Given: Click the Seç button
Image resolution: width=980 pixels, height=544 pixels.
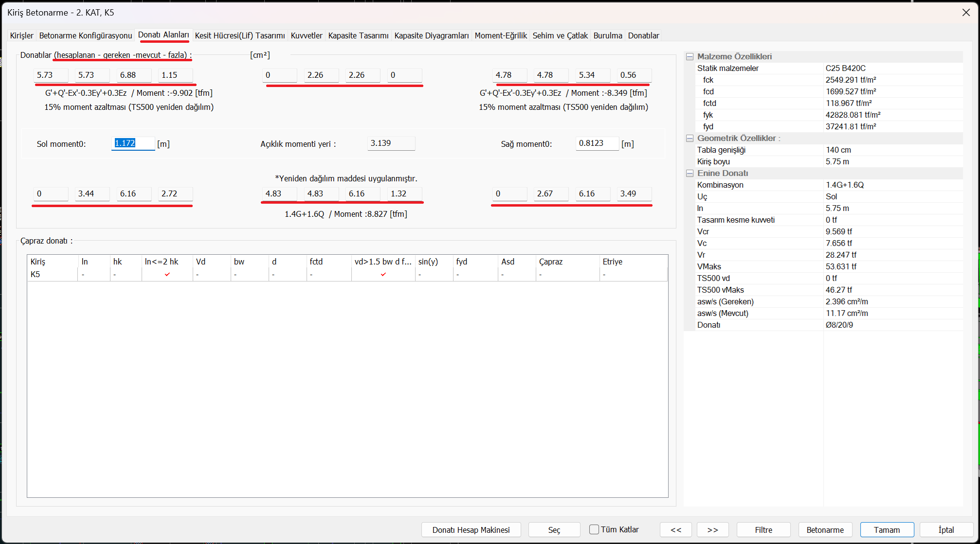Looking at the screenshot, I should click(554, 530).
